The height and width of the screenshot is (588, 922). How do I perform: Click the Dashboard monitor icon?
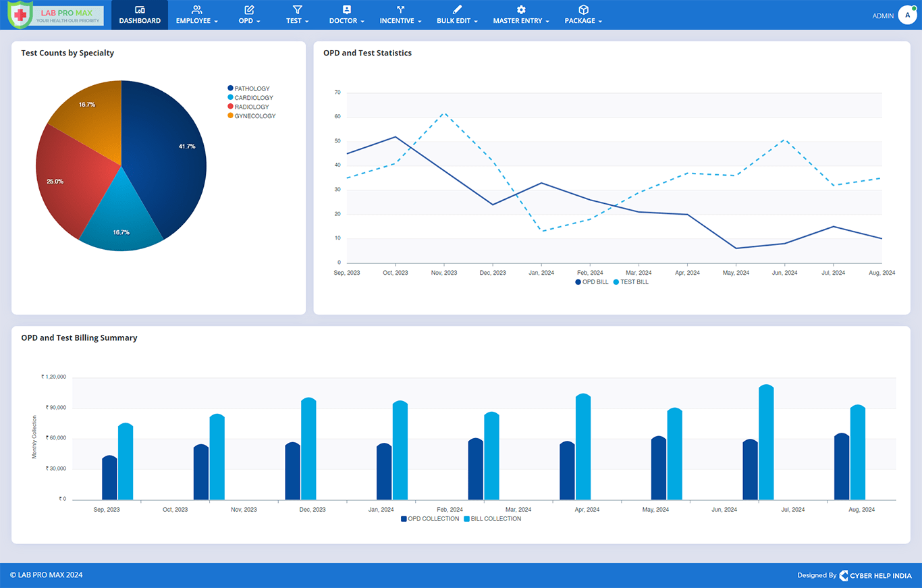[x=140, y=9]
